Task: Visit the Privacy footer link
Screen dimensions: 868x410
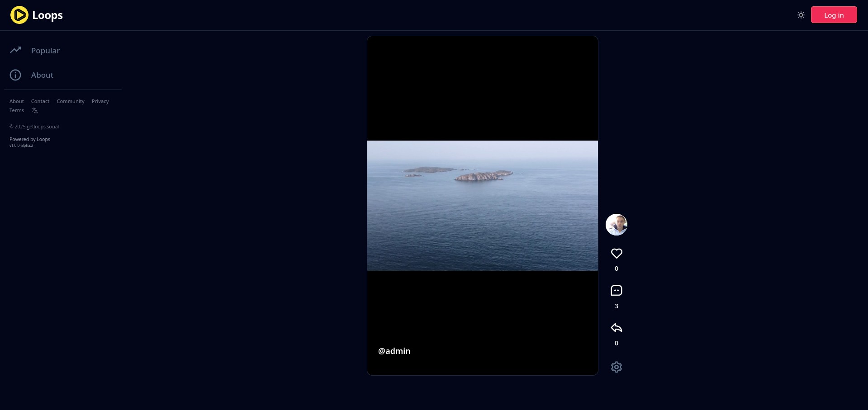Action: pyautogui.click(x=100, y=101)
